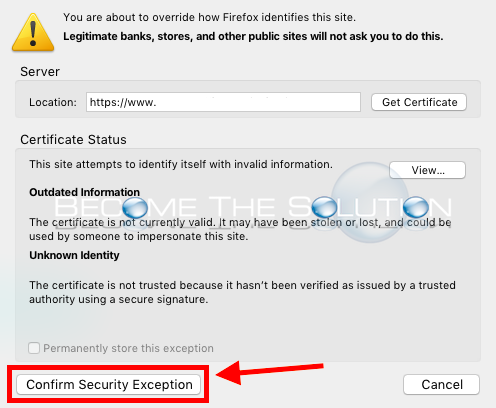Click the yellow warning triangle icon
496x408 pixels.
[x=33, y=33]
